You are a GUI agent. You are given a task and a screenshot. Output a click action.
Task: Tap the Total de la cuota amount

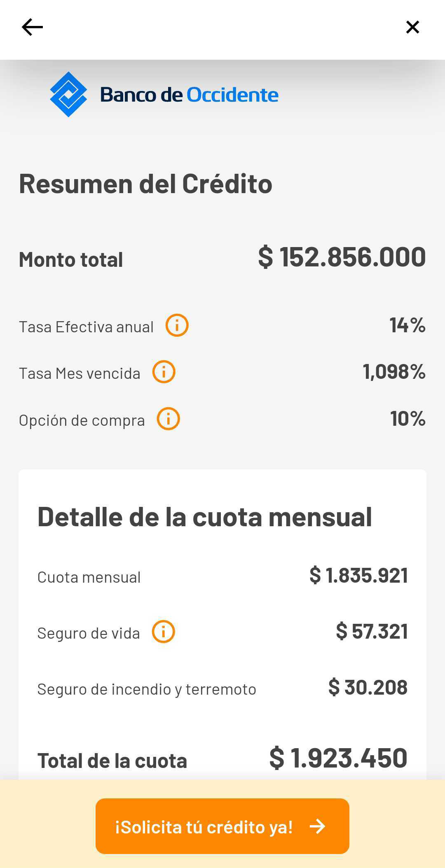[x=338, y=758]
